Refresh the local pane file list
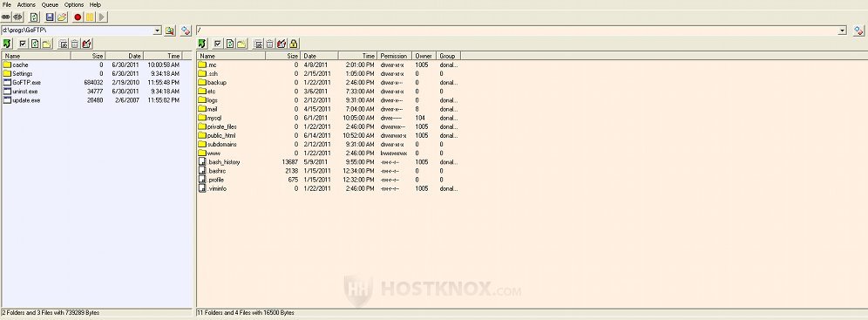868x320 pixels. click(35, 44)
